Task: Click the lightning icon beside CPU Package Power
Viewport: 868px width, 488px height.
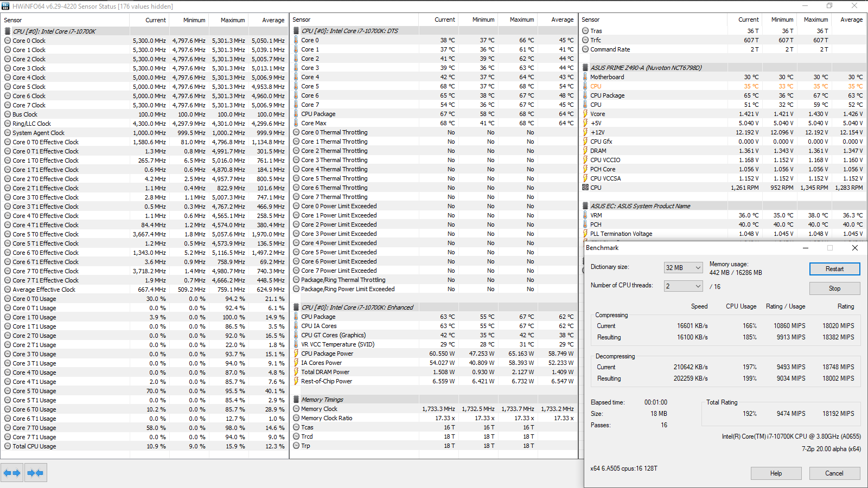Action: [x=296, y=354]
